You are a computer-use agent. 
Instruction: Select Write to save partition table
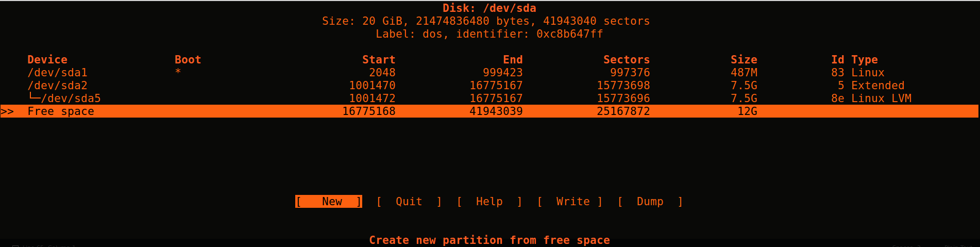point(572,202)
